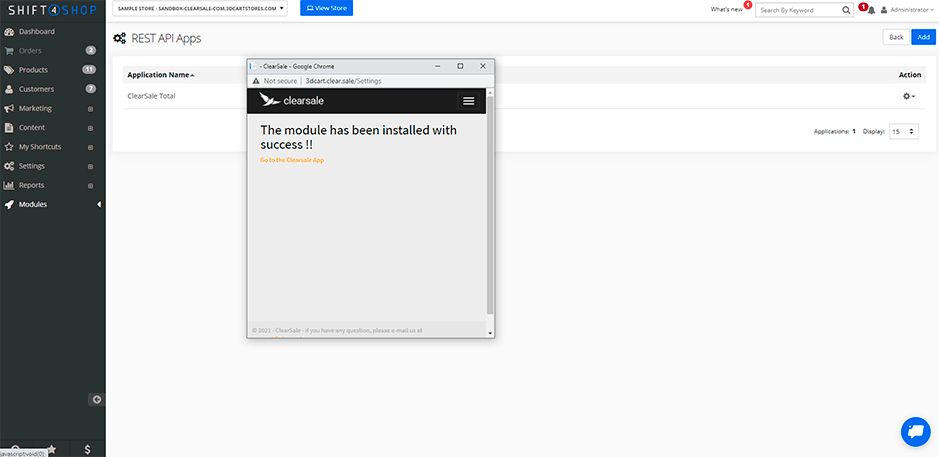Follow the 'Go to the Clearsale App' link
The image size is (939, 457).
tap(292, 160)
